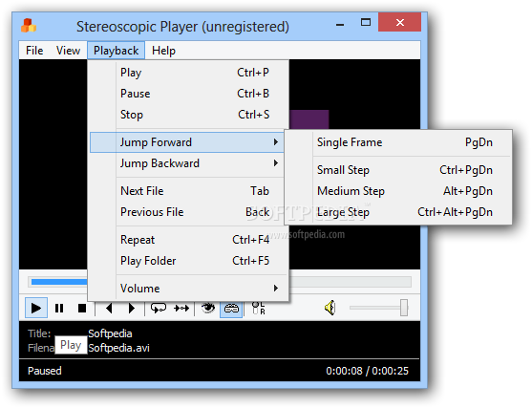Click the volume slider handle
Viewport: 532px width, 408px height.
[404, 308]
